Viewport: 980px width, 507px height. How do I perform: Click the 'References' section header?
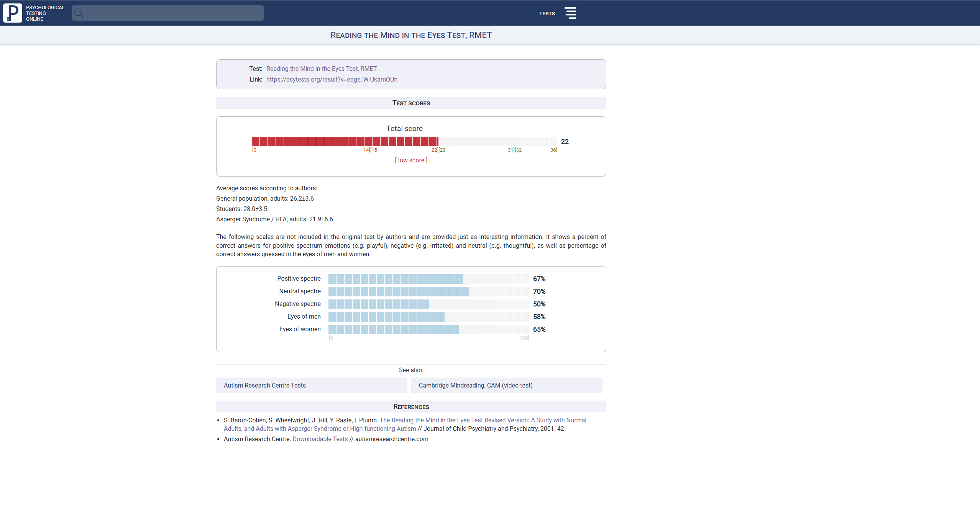pyautogui.click(x=411, y=407)
